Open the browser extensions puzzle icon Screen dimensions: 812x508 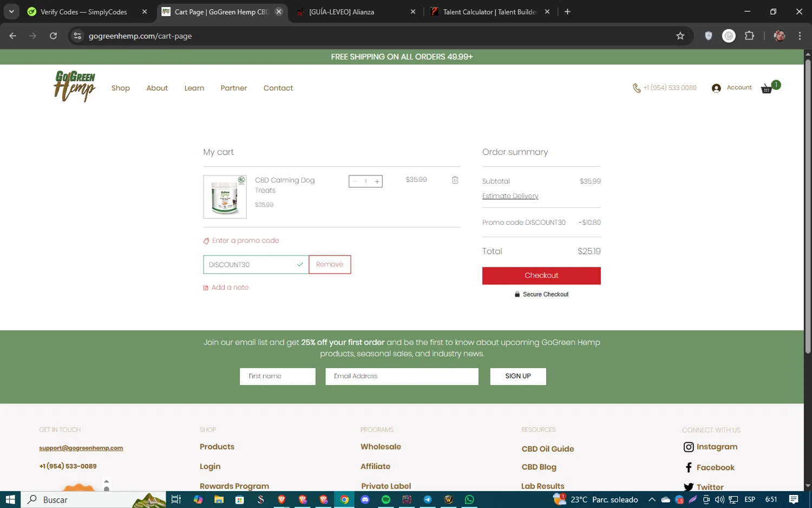749,36
